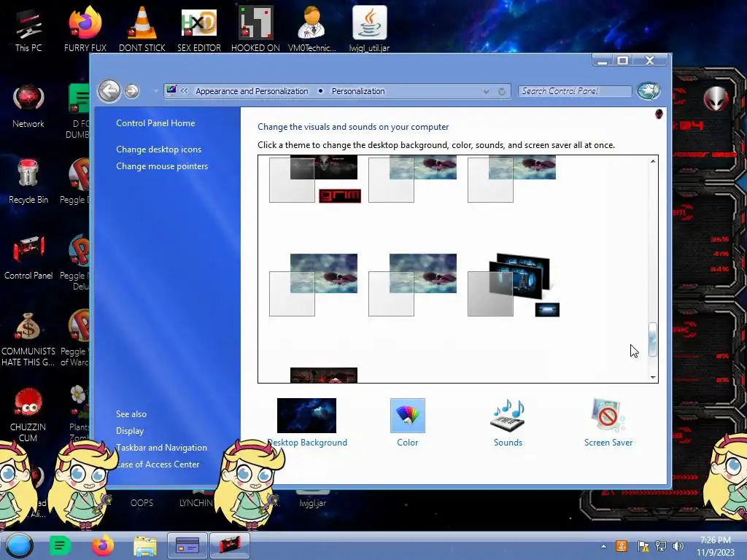This screenshot has width=747, height=560.
Task: Click the Search Control Panel field
Action: [575, 91]
